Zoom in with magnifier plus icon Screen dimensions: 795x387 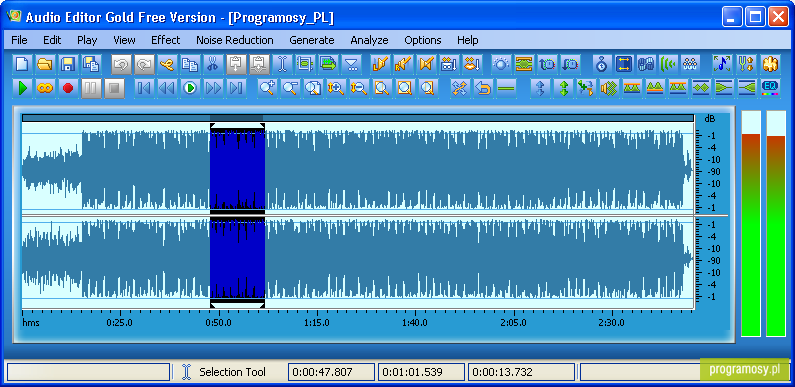coord(267,88)
